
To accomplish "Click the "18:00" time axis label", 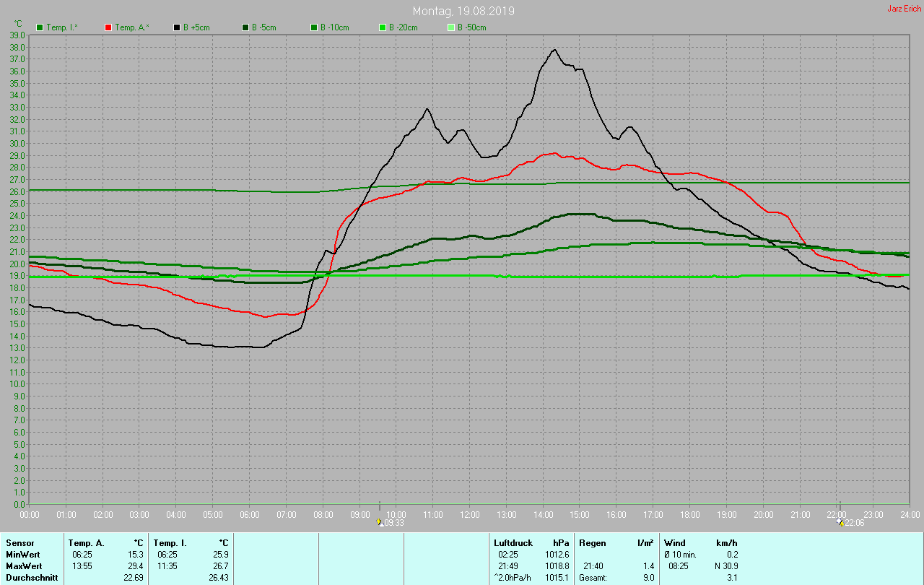I will [x=690, y=515].
